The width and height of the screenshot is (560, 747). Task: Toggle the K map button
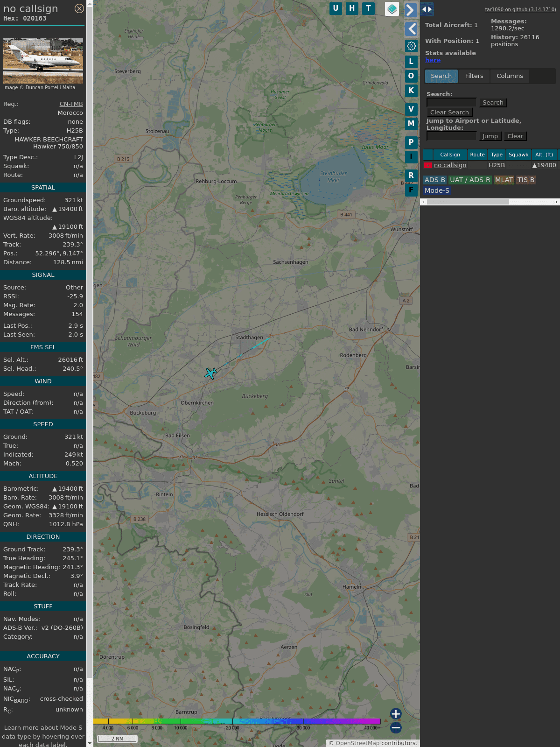tap(411, 91)
